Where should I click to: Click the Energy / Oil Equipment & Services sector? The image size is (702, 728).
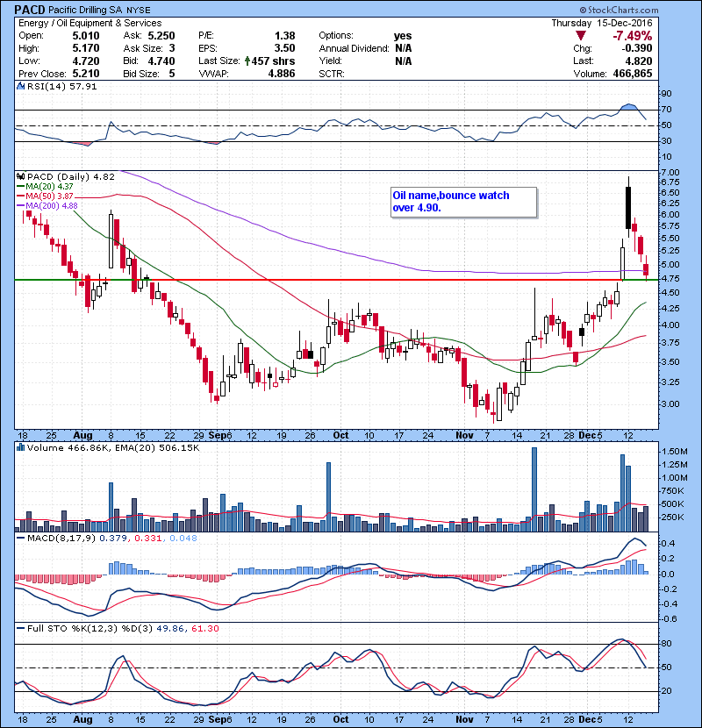click(90, 23)
